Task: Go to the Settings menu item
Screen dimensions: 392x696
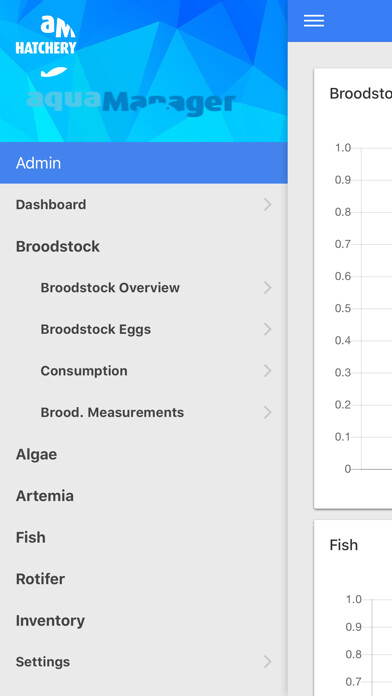Action: pyautogui.click(x=144, y=662)
